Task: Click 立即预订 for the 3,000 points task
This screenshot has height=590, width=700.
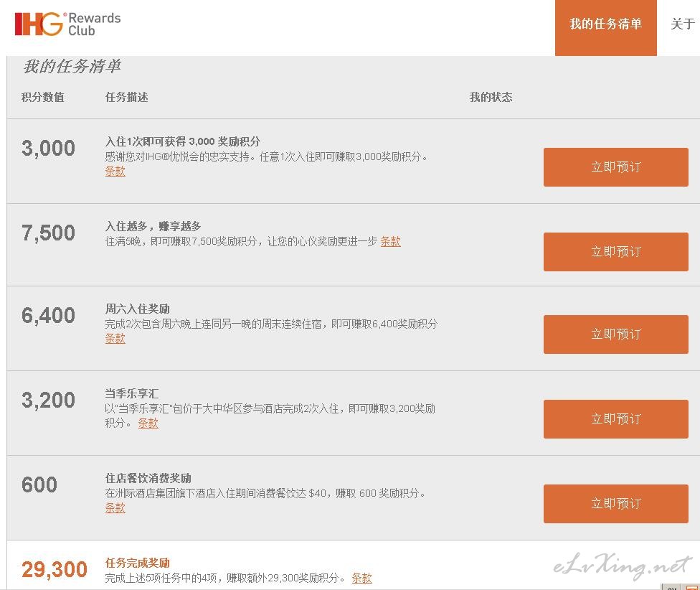Action: [615, 167]
